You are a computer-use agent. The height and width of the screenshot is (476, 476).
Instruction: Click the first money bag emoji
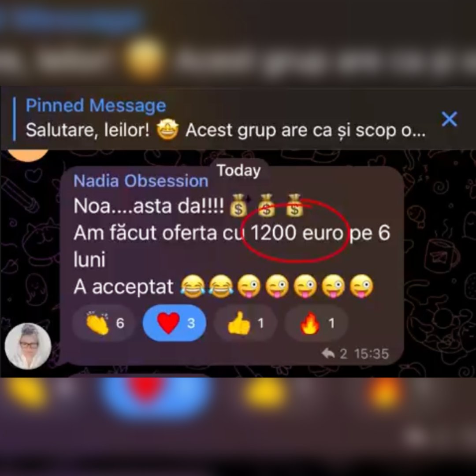point(238,206)
